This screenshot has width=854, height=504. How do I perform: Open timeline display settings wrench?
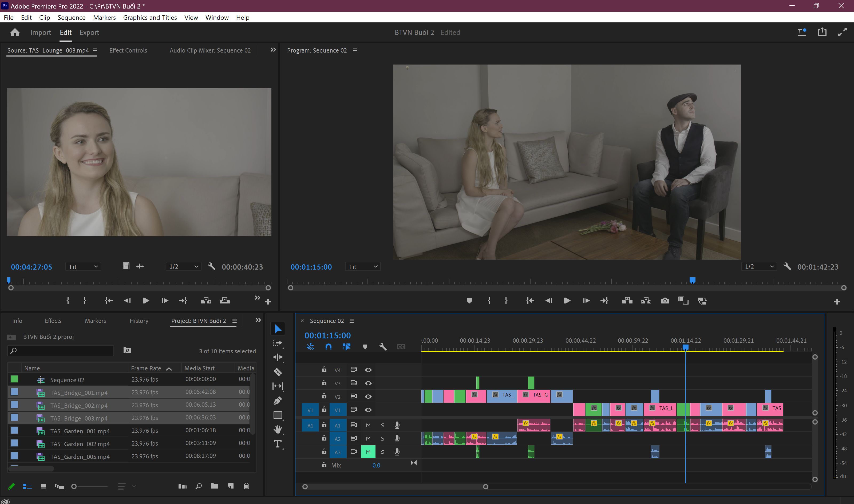point(383,347)
